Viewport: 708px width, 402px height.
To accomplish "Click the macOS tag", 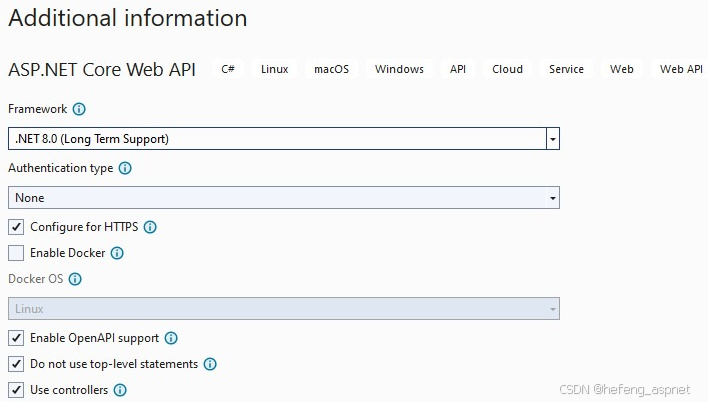I will click(x=331, y=69).
